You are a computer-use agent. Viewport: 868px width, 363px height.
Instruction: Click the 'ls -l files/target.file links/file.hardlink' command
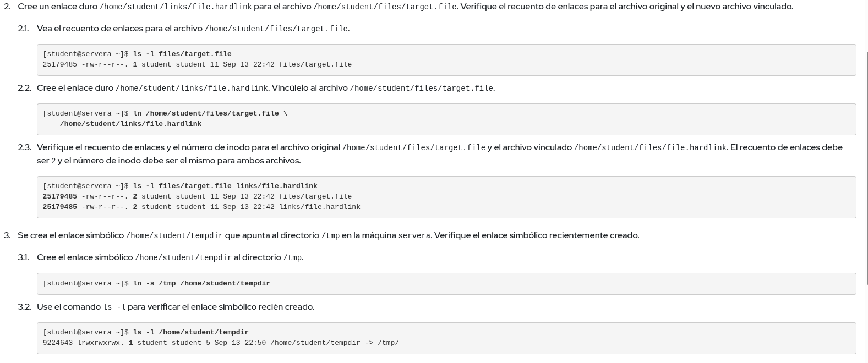point(225,186)
